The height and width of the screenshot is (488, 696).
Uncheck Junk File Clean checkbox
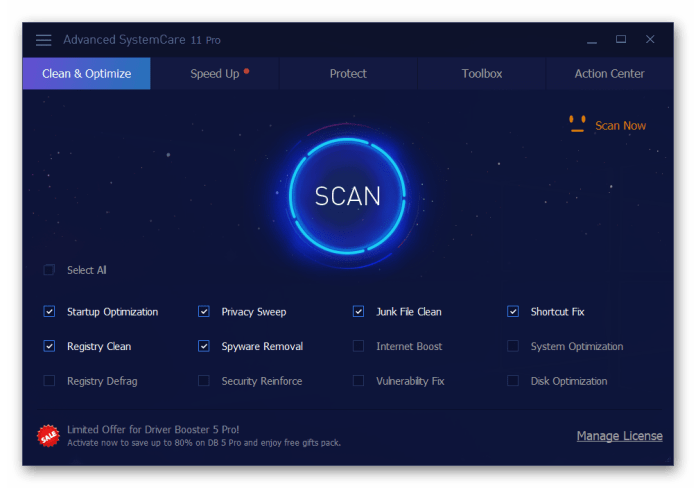point(358,311)
